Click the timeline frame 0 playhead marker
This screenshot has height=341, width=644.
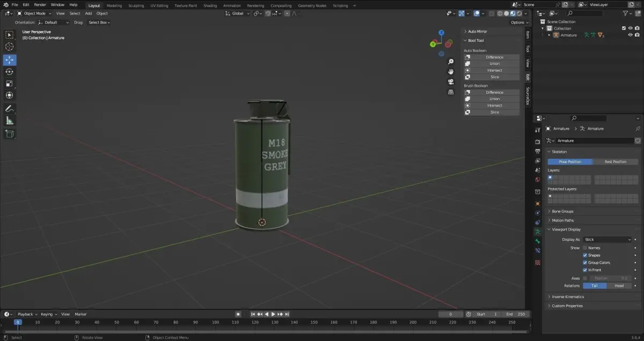17,322
